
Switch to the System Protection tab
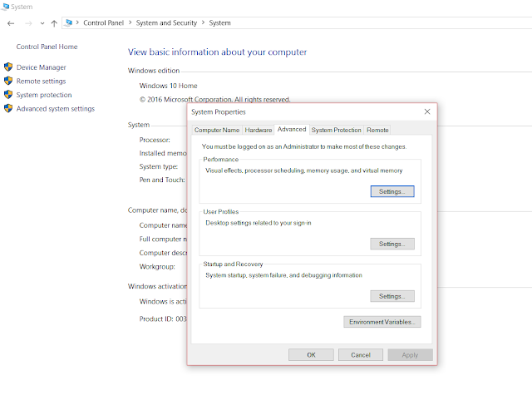tap(336, 130)
